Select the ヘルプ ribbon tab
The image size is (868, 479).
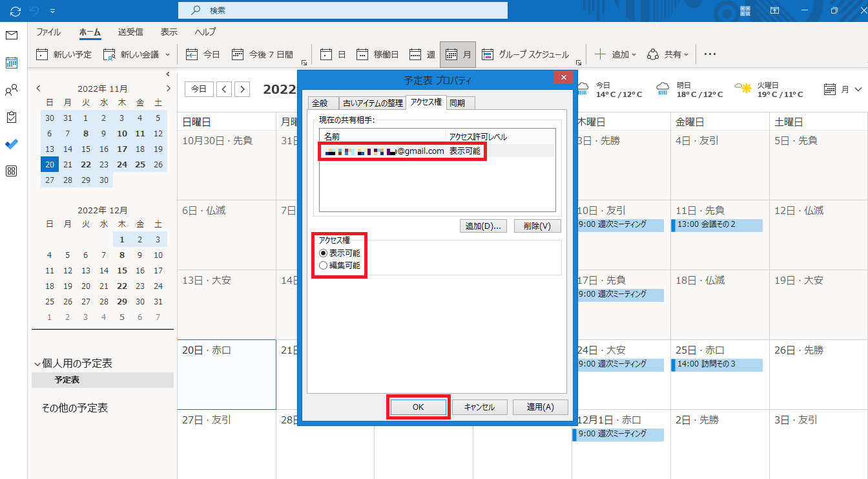[205, 32]
